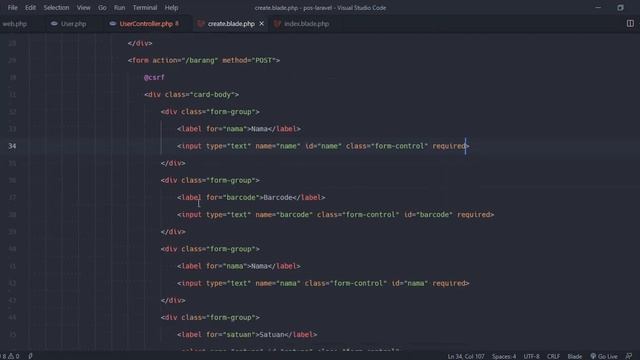
Task: Click the PHP icon on UserController.php tab
Action: point(113,24)
